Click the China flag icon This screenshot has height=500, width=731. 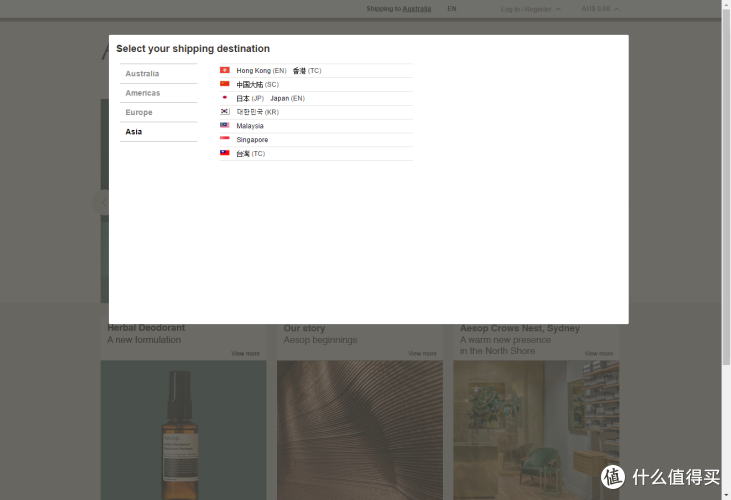(x=225, y=85)
